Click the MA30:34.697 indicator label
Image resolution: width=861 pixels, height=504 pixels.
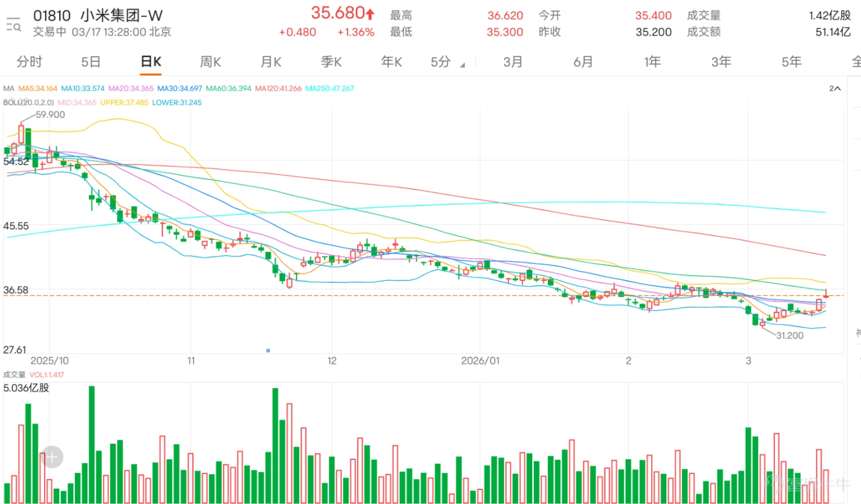coord(180,88)
